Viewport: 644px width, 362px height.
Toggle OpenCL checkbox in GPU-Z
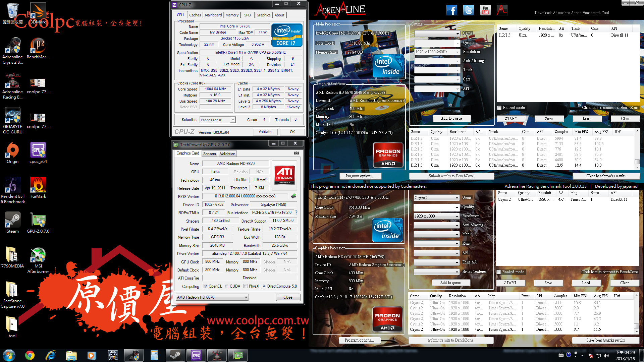pyautogui.click(x=206, y=286)
